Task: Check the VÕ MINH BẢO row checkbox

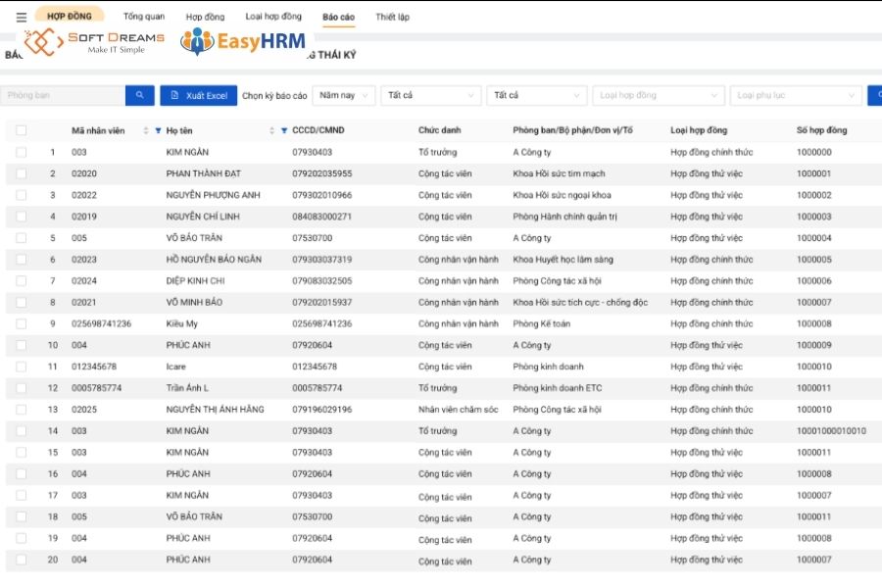Action: click(22, 302)
